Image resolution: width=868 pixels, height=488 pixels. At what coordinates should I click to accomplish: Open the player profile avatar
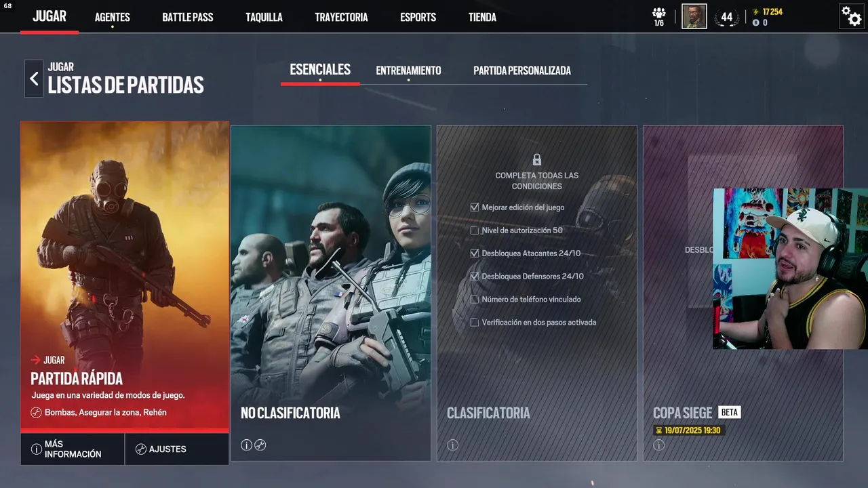point(694,16)
